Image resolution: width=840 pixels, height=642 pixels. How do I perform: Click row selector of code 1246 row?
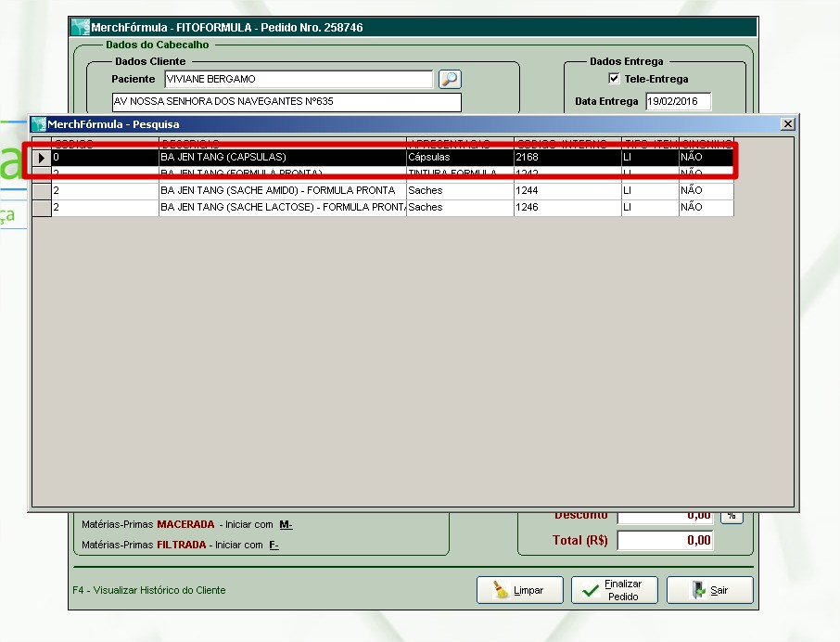click(x=42, y=207)
